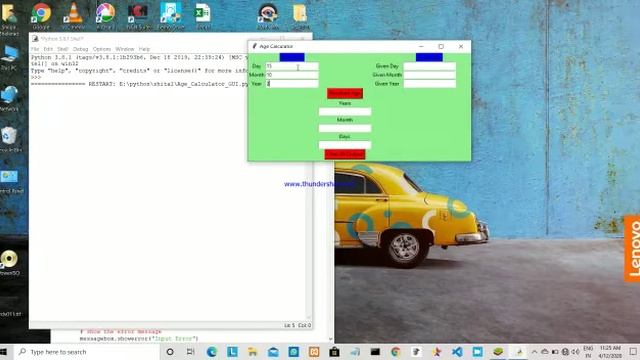Launch Microsoft Edge from taskbar

coord(211,352)
